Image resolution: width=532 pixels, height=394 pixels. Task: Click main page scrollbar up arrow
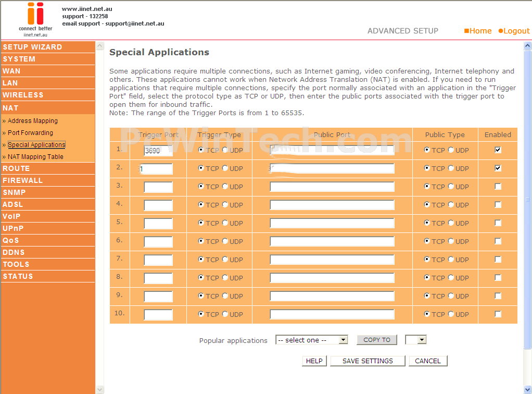pos(528,45)
